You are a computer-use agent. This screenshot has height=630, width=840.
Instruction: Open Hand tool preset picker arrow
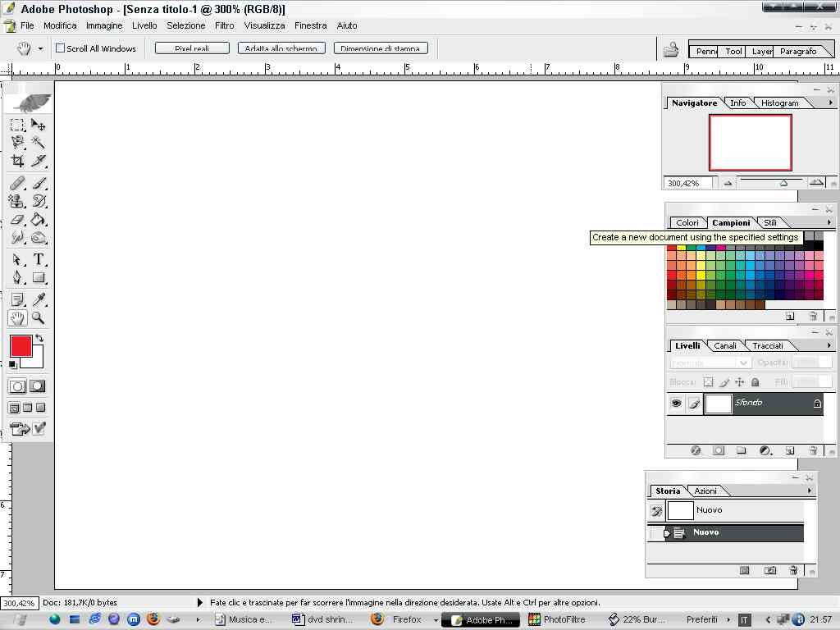pos(40,48)
